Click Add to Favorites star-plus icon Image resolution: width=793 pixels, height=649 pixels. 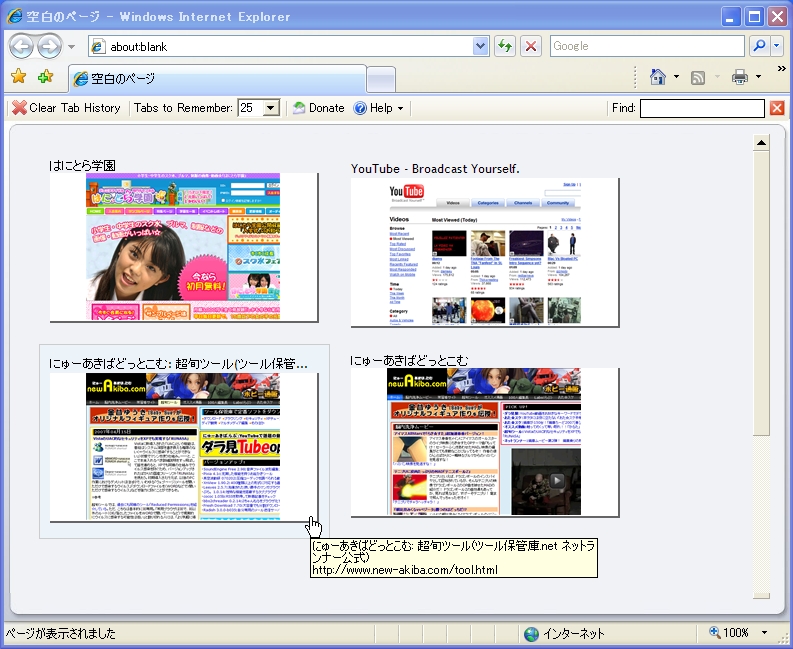pyautogui.click(x=45, y=77)
